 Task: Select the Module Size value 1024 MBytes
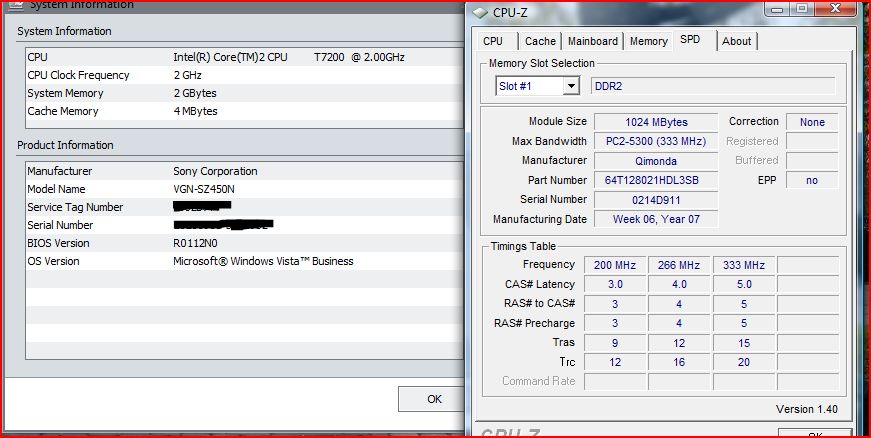[x=656, y=122]
